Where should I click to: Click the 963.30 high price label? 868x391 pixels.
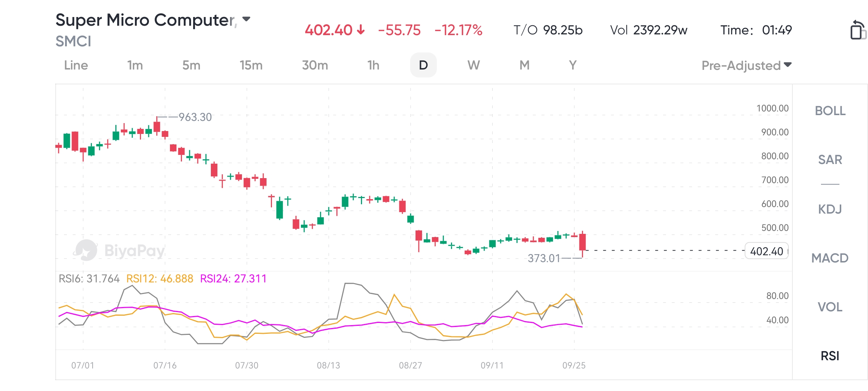[x=195, y=117]
